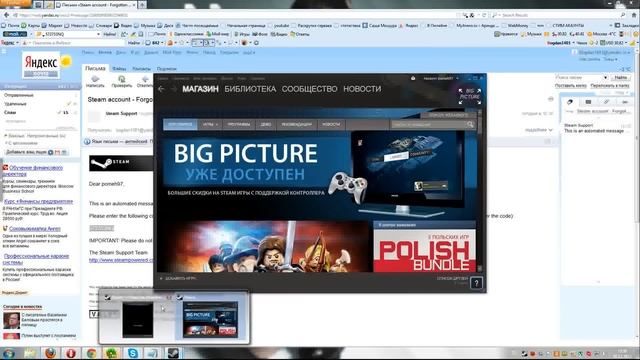This screenshot has height=360, width=640.
Task: Click the Яндекс logo in the mail page
Action: pos(41,62)
